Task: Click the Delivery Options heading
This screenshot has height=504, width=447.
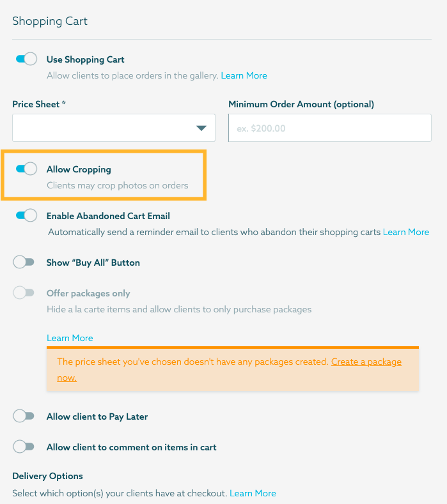Action: click(x=47, y=476)
